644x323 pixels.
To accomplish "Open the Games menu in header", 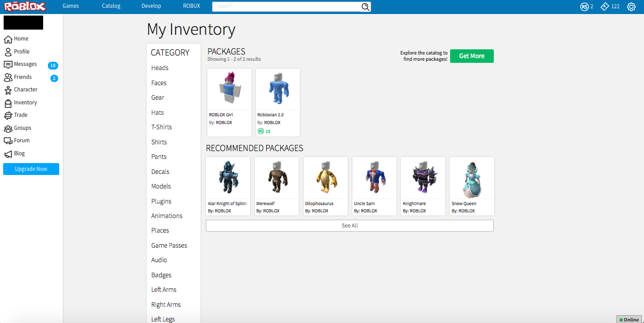I will 71,6.
